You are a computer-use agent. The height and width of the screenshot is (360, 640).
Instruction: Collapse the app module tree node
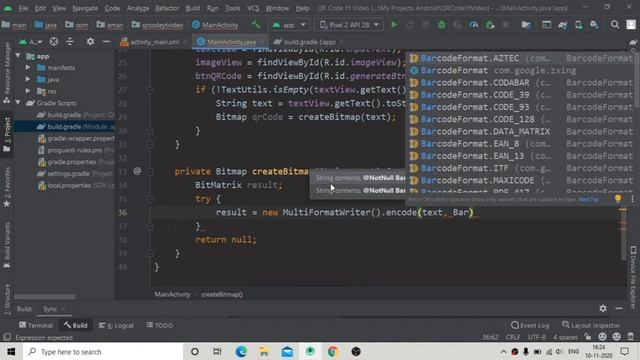pos(18,56)
